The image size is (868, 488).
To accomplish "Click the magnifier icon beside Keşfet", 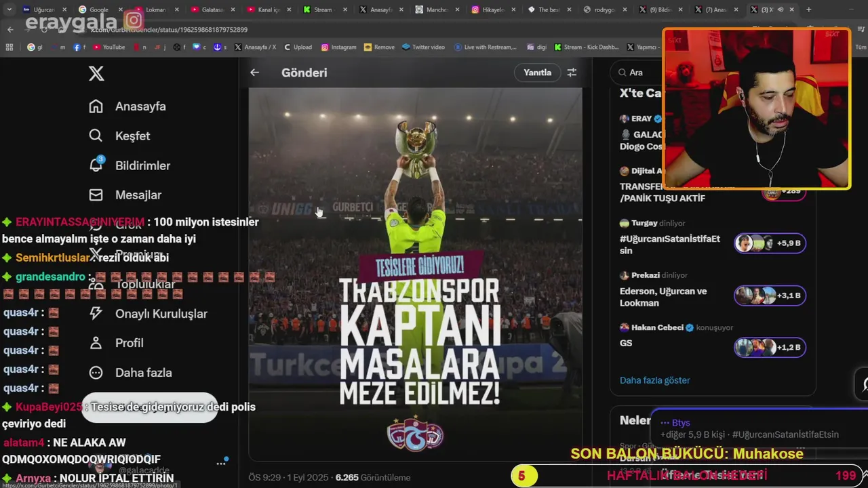I will click(x=96, y=136).
